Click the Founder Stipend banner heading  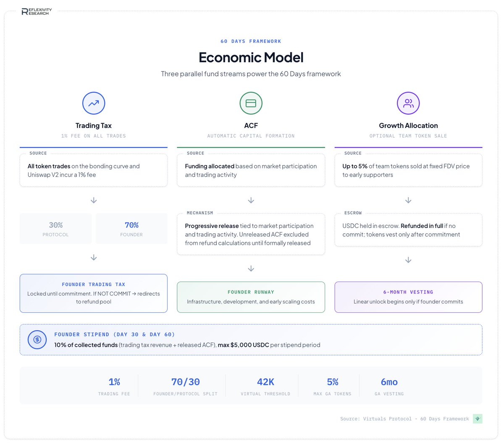pos(115,335)
